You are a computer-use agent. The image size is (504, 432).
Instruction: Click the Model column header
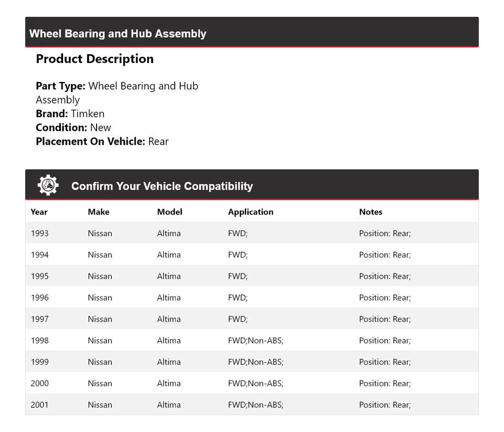170,212
